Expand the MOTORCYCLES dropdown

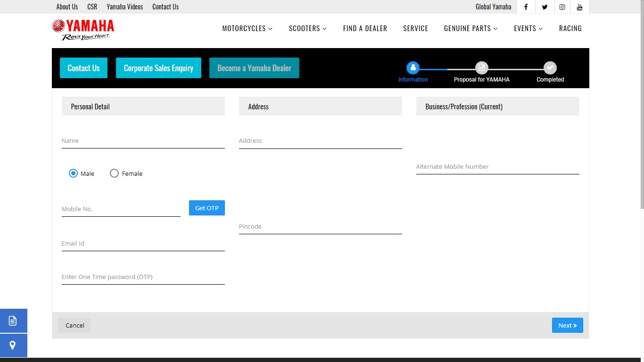point(247,28)
